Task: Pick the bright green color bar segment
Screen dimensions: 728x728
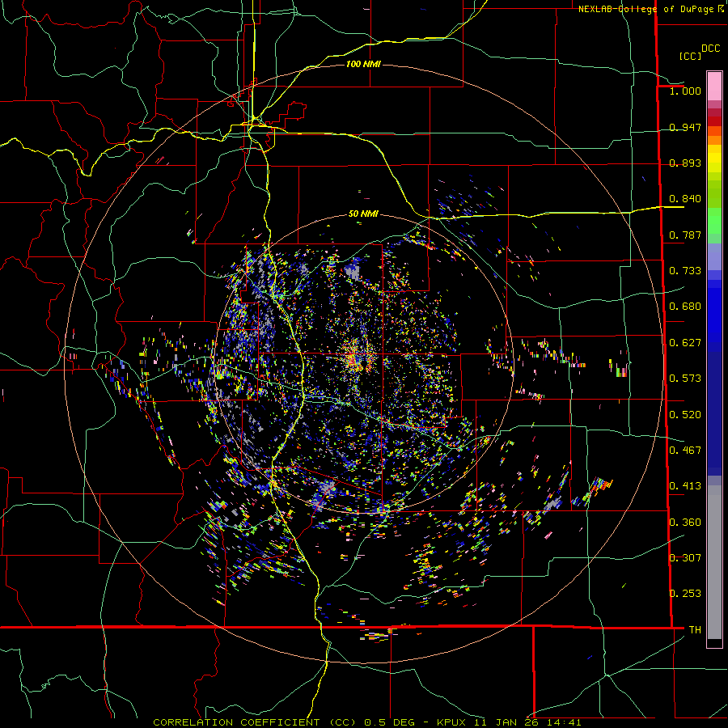Action: click(x=714, y=222)
